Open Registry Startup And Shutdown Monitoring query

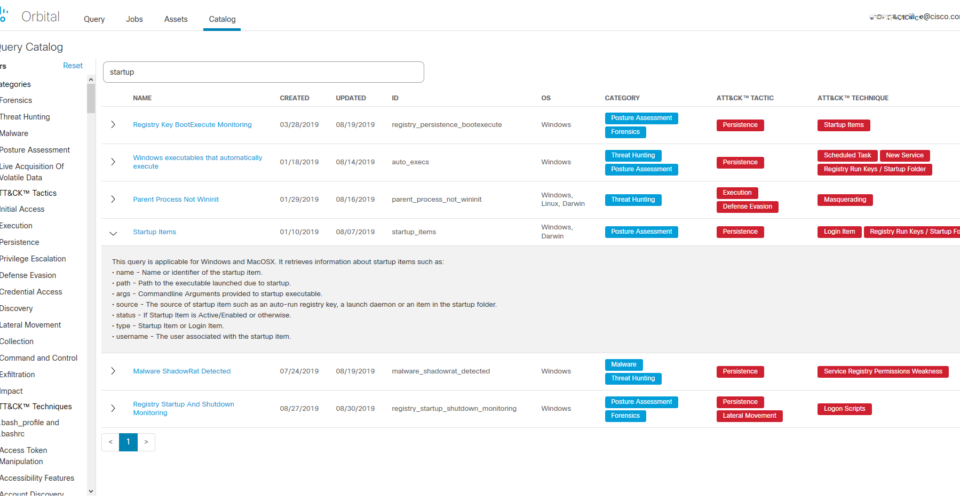click(184, 409)
